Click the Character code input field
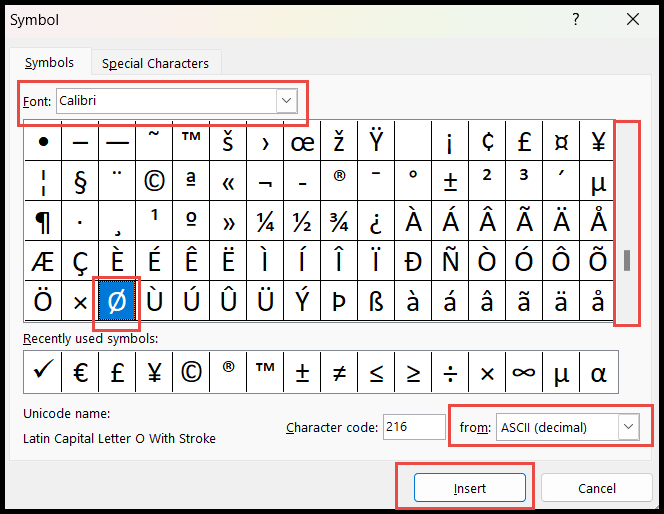Image resolution: width=664 pixels, height=514 pixels. 414,427
